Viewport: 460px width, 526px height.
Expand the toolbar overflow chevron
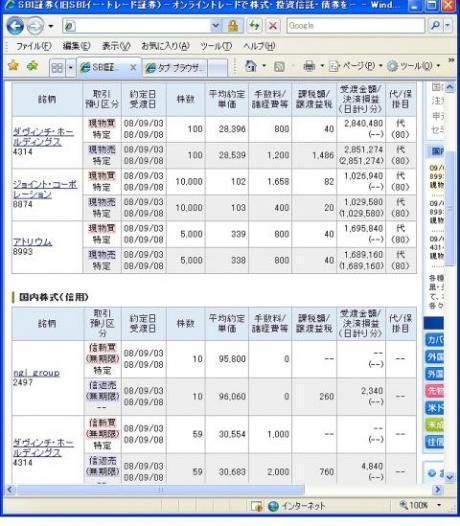pos(451,60)
